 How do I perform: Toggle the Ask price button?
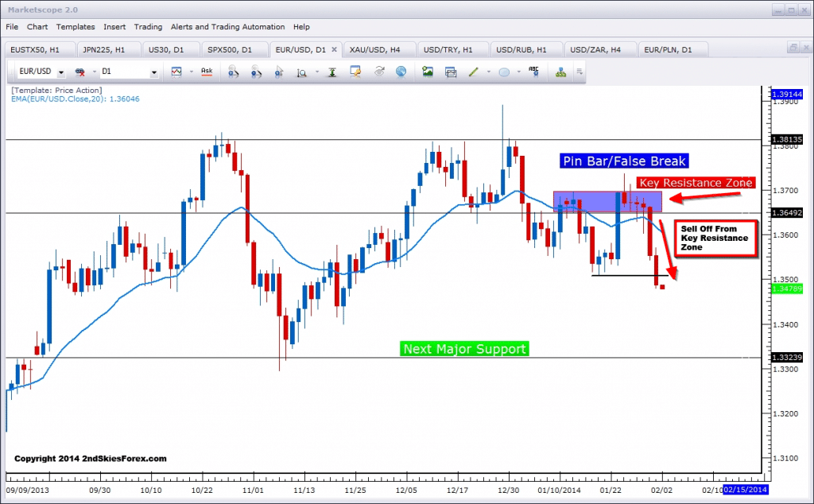(207, 72)
